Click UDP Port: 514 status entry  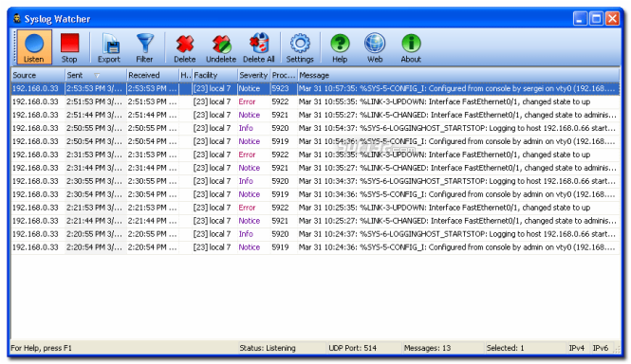click(x=353, y=348)
